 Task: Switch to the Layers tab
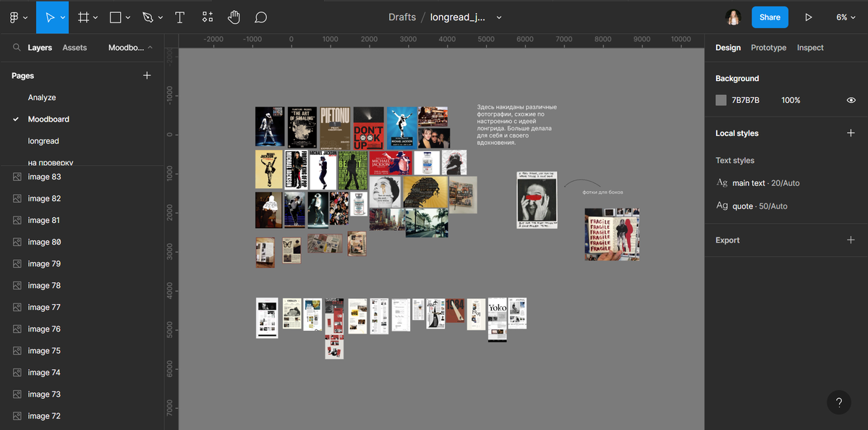tap(40, 48)
